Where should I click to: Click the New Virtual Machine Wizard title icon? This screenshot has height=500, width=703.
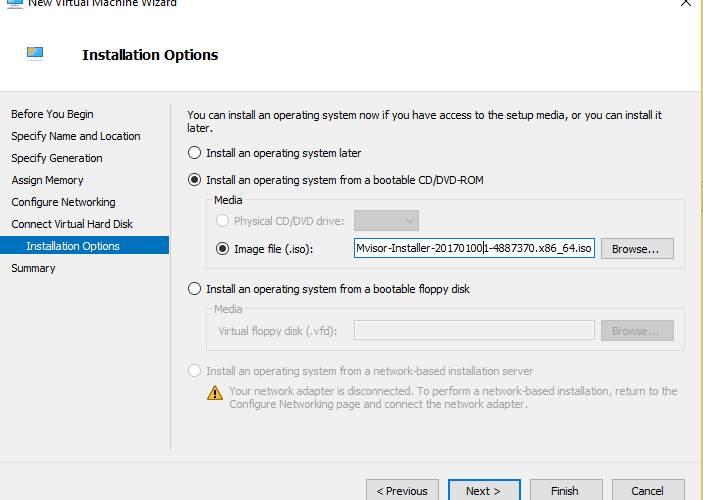[14, 4]
